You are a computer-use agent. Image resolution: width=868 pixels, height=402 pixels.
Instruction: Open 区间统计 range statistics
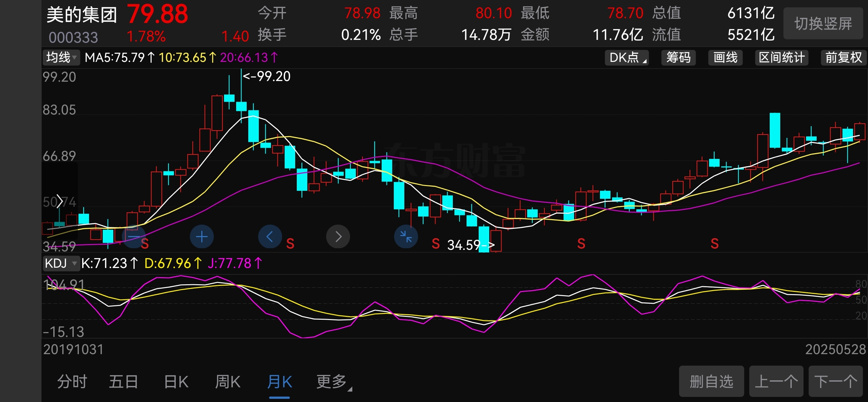782,57
